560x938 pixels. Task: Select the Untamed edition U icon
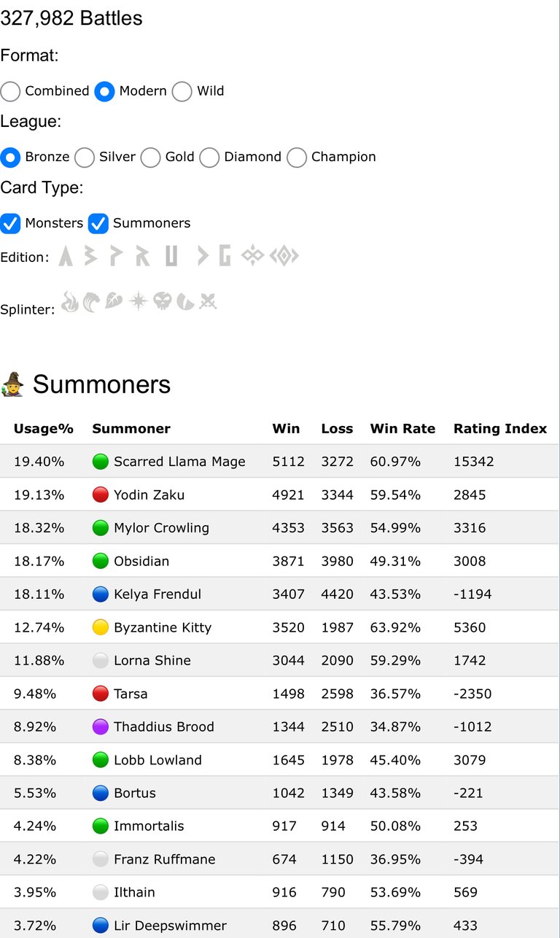[171, 256]
